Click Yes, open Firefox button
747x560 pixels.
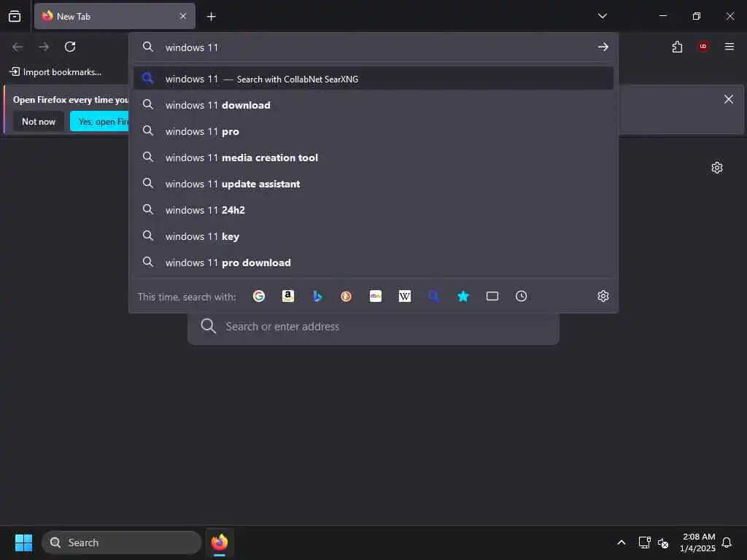pos(99,122)
